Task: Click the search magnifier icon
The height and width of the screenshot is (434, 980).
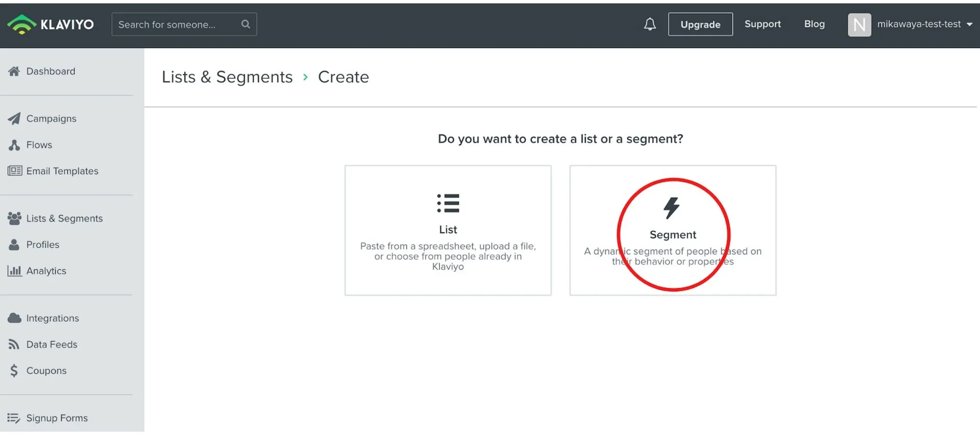Action: pos(245,24)
